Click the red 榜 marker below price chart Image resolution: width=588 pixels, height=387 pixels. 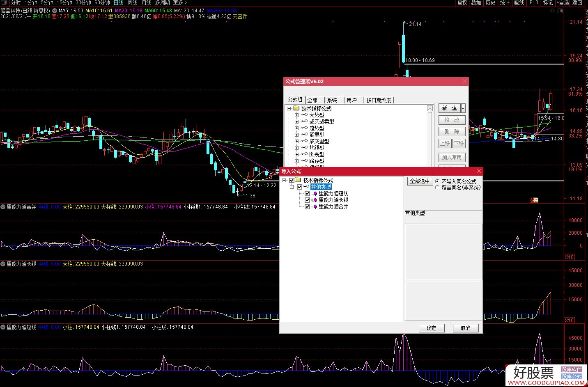point(535,200)
